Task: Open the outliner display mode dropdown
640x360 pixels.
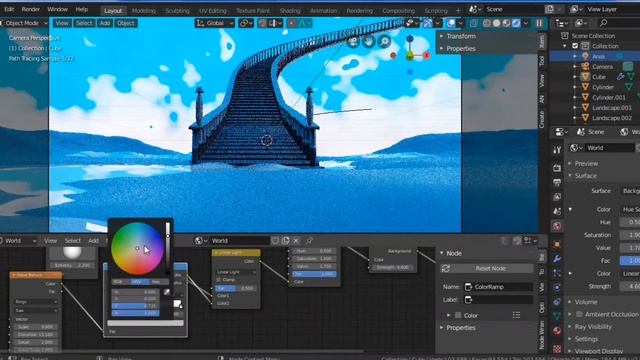Action: pyautogui.click(x=580, y=23)
